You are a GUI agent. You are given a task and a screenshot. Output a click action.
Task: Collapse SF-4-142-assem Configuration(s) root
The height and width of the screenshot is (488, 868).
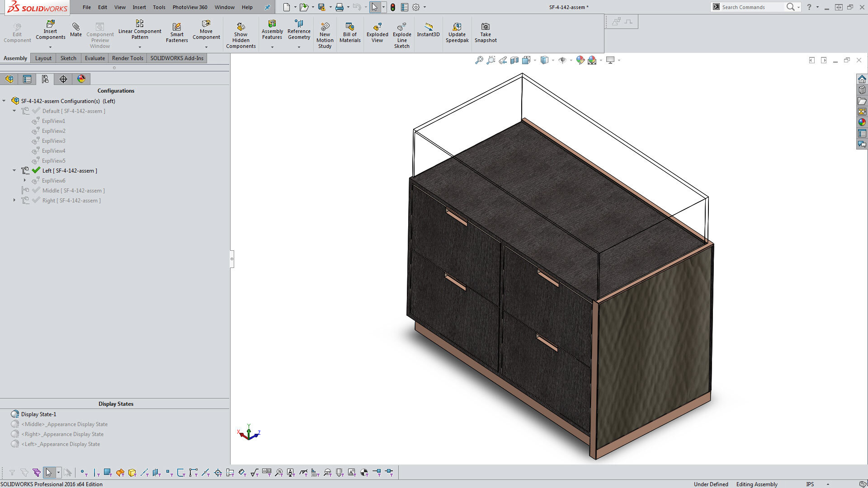[x=4, y=101]
